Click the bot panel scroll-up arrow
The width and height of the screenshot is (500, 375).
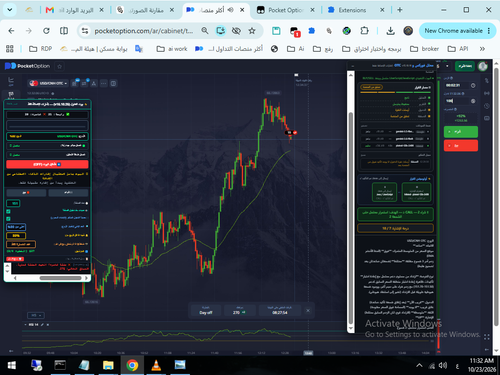pos(7,266)
